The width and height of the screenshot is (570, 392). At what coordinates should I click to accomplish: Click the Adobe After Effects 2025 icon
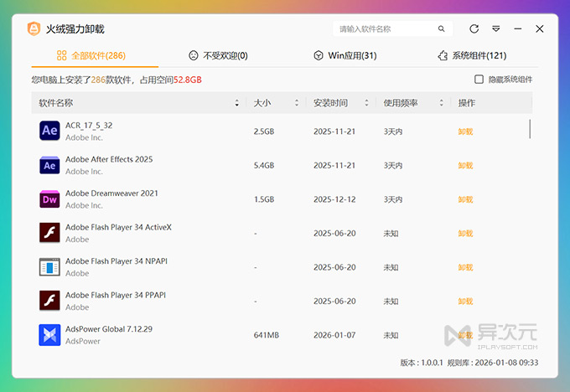click(x=49, y=165)
